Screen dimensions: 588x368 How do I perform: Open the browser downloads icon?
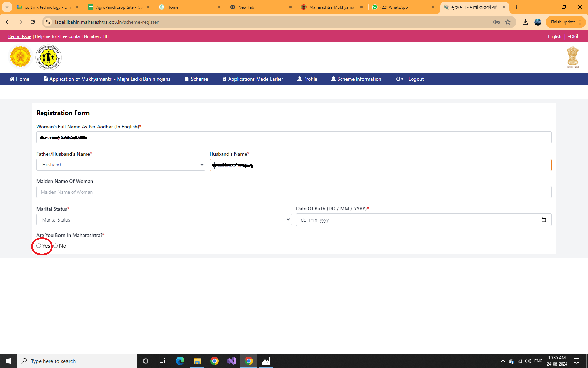click(x=525, y=22)
